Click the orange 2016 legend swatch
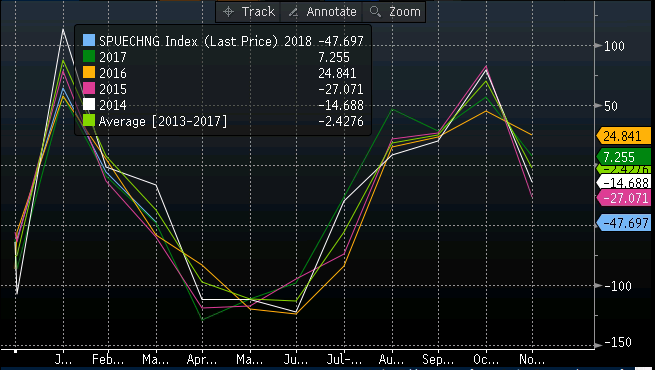This screenshot has width=655, height=370. tap(89, 73)
